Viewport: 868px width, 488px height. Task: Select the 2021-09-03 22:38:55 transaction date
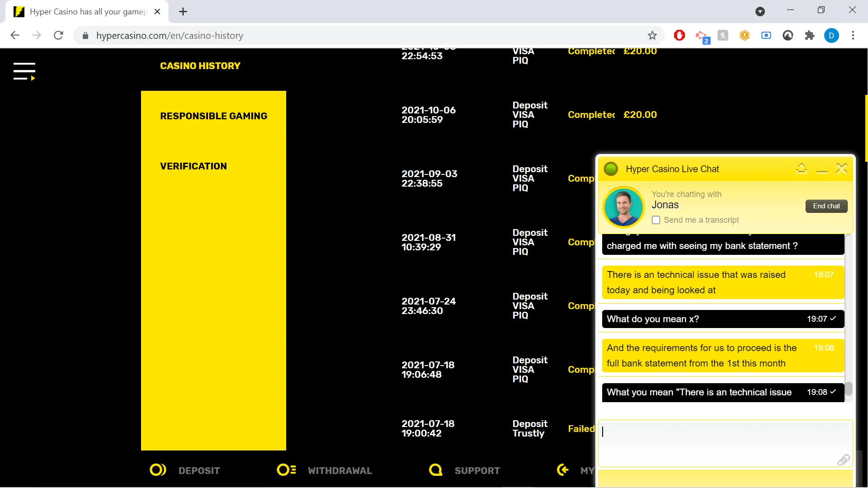(429, 178)
